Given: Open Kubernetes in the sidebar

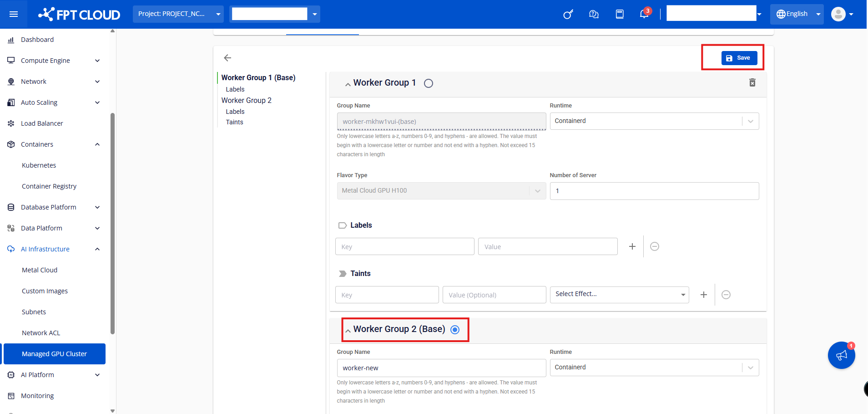Looking at the screenshot, I should point(39,165).
